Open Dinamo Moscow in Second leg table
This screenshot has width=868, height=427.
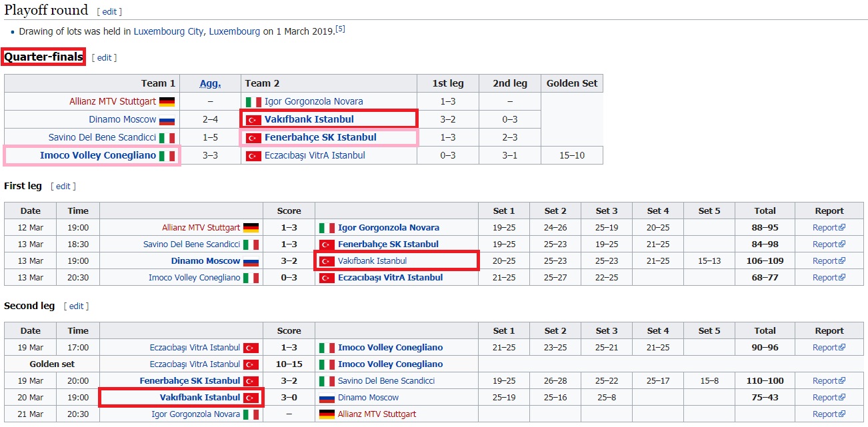(368, 398)
